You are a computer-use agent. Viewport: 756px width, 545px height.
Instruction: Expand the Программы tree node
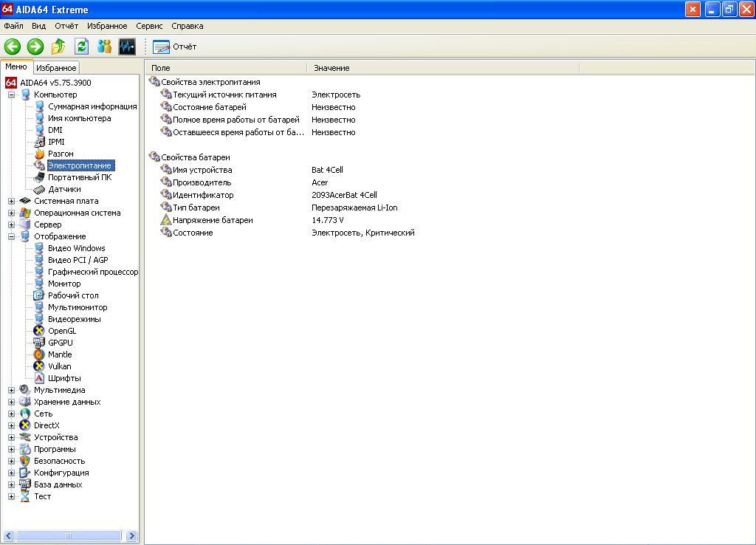(x=12, y=449)
